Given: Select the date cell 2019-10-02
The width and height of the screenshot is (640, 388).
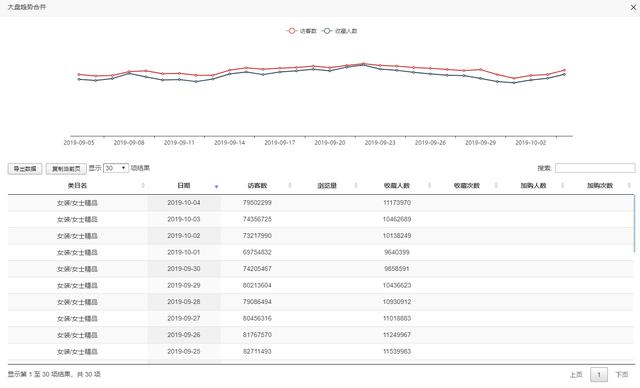Looking at the screenshot, I should point(184,236).
